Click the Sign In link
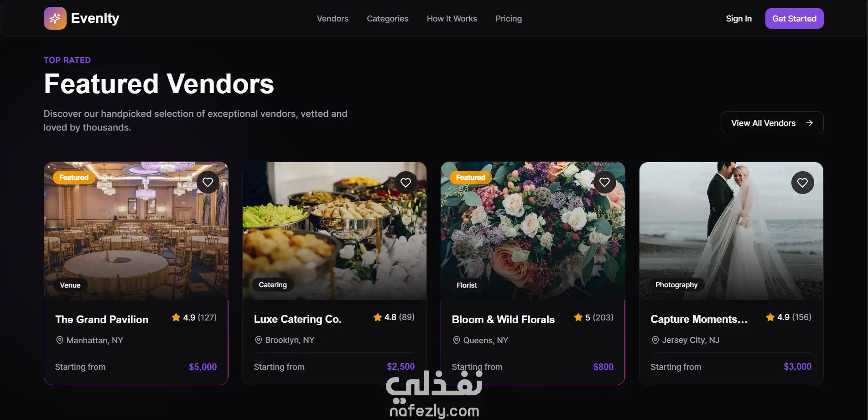Image resolution: width=868 pixels, height=420 pixels. (x=739, y=19)
